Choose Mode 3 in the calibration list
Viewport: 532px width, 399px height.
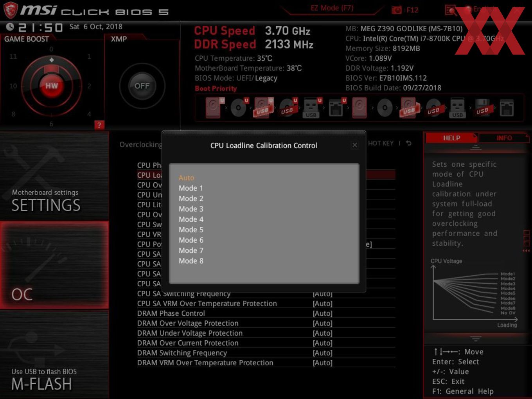(191, 209)
